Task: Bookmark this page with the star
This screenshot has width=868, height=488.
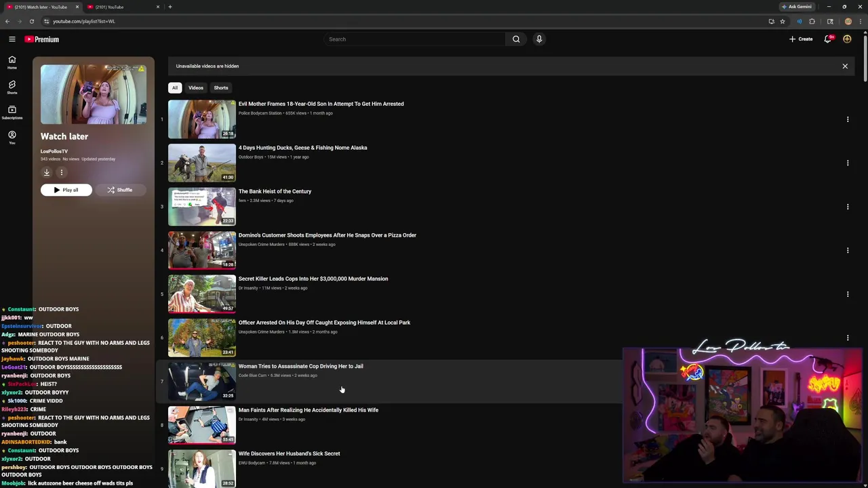Action: [783, 21]
